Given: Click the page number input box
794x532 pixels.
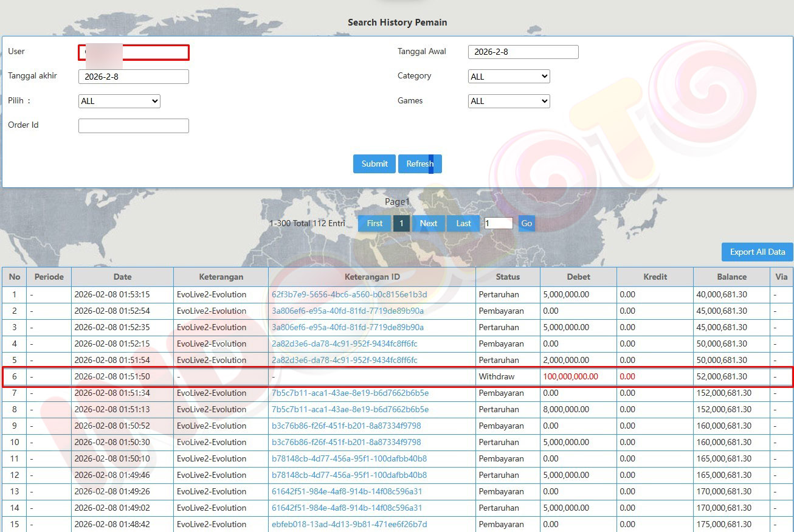Looking at the screenshot, I should coord(499,223).
